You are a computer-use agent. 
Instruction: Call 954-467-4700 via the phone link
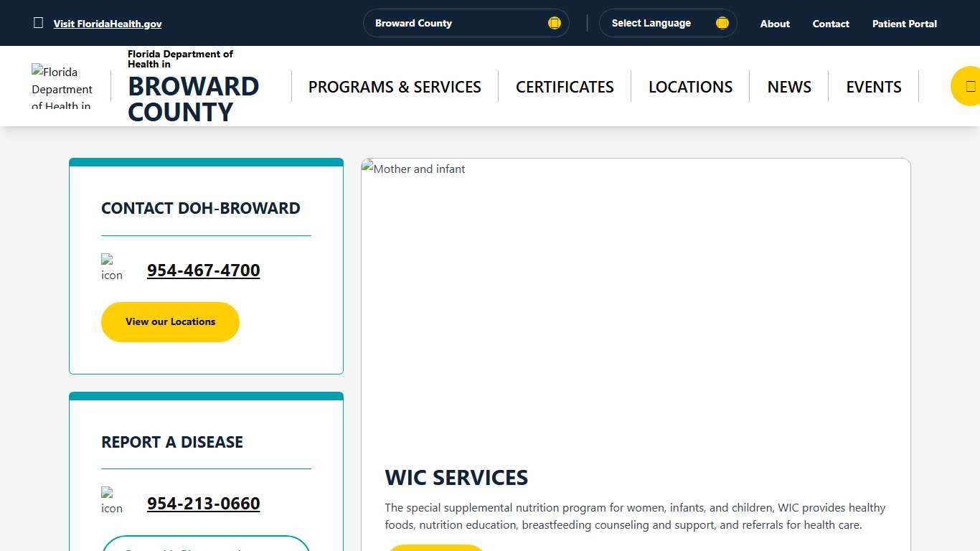tap(203, 270)
